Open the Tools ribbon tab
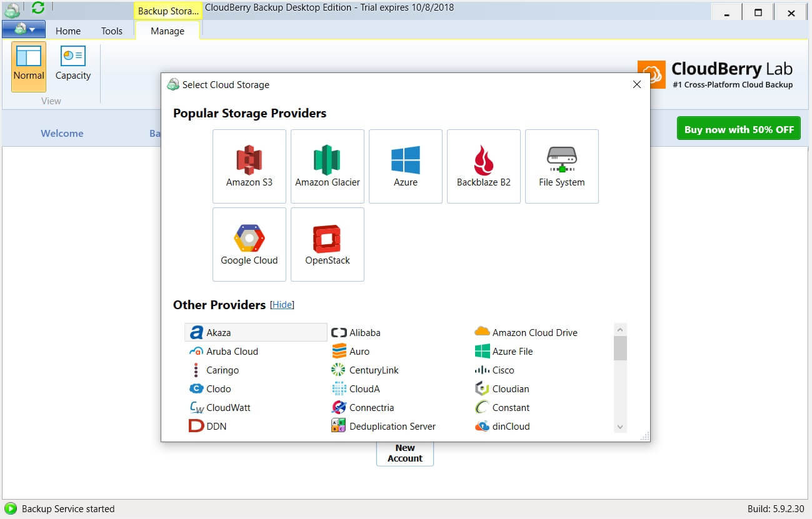Screen dimensions: 812x519 [x=112, y=31]
